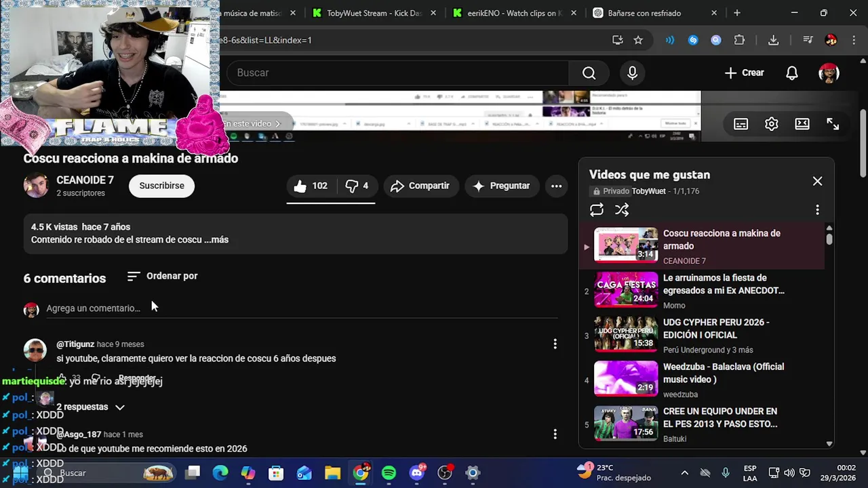
Task: Bookmark page with Chrome star icon
Action: (638, 40)
